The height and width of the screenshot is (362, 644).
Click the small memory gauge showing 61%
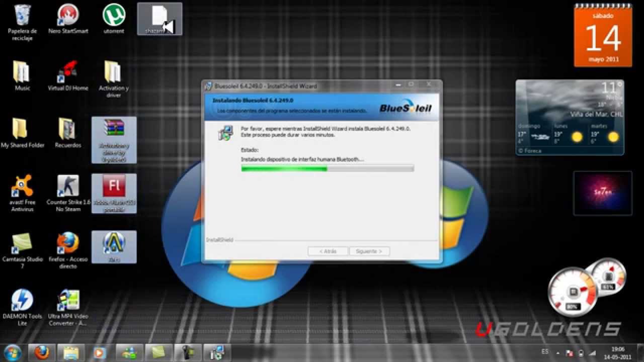point(608,277)
